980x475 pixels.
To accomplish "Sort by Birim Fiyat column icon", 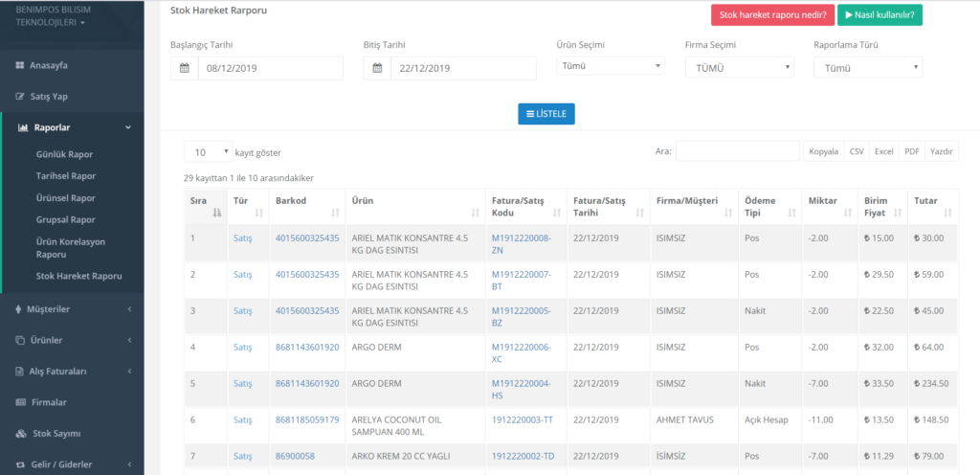I will coord(898,214).
